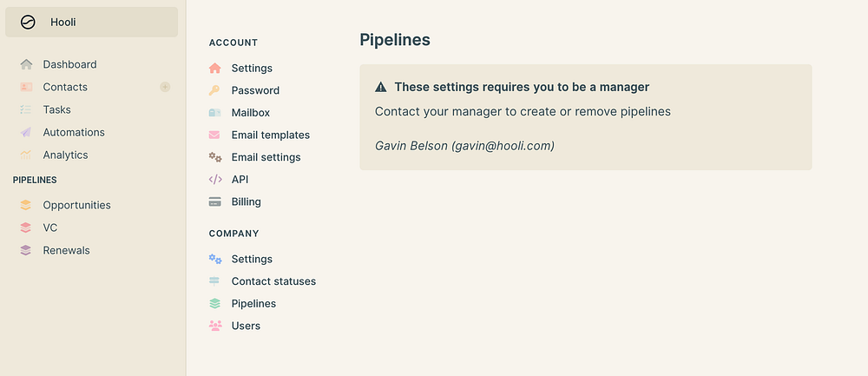The height and width of the screenshot is (376, 868).
Task: Open the Renewals pipeline
Action: 66,250
